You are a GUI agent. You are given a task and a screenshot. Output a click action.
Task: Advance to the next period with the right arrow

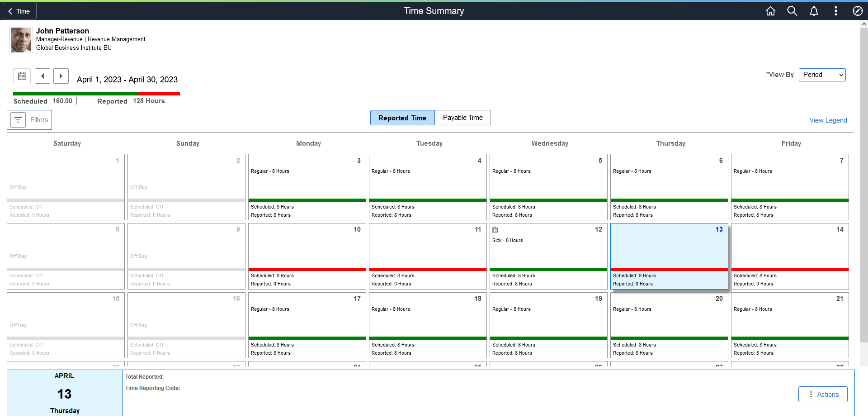(61, 76)
